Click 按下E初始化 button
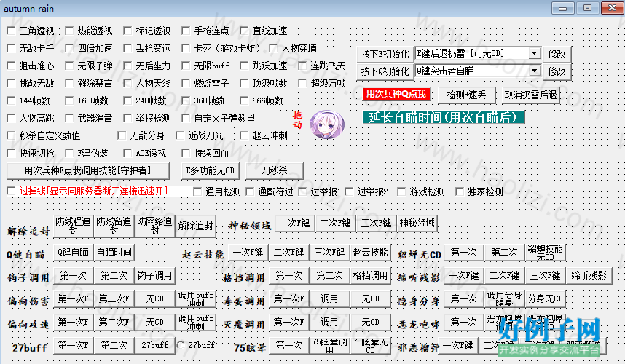The image size is (625, 364). (385, 54)
